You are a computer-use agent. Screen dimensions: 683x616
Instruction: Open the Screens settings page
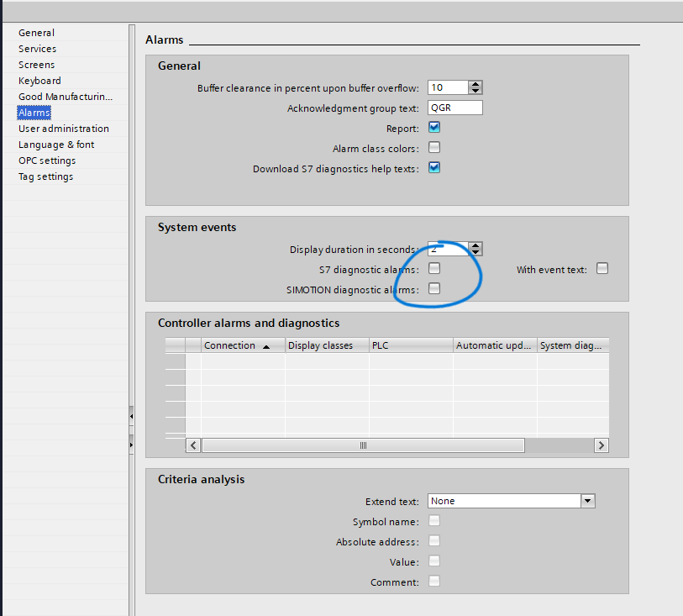(x=36, y=65)
